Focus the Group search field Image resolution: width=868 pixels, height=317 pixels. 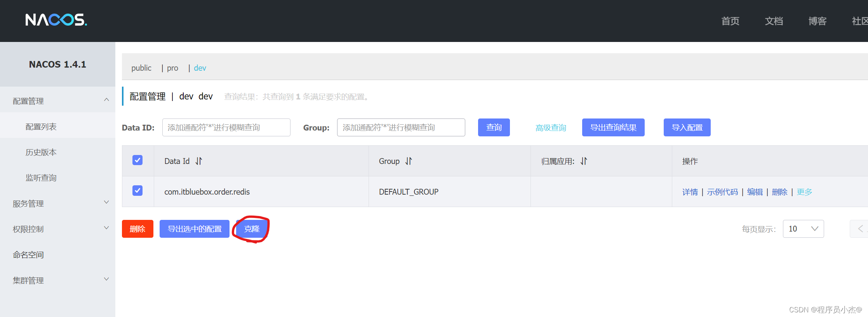tap(401, 127)
